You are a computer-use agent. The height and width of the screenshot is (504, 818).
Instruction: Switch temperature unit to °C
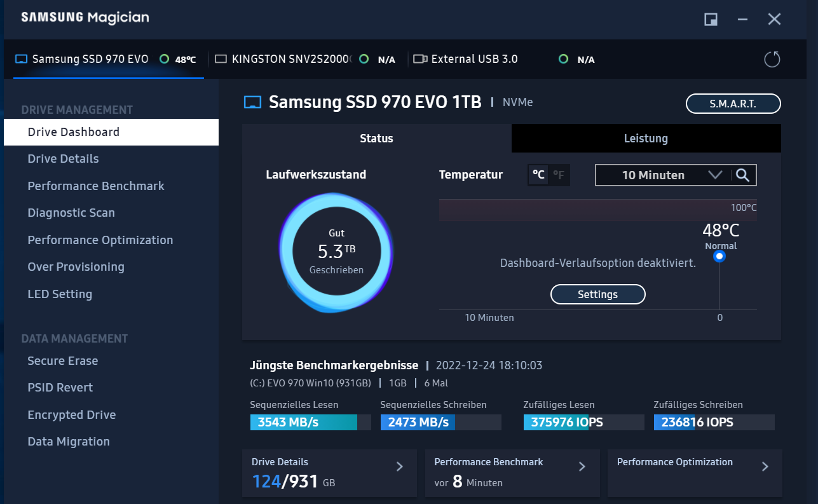[538, 175]
